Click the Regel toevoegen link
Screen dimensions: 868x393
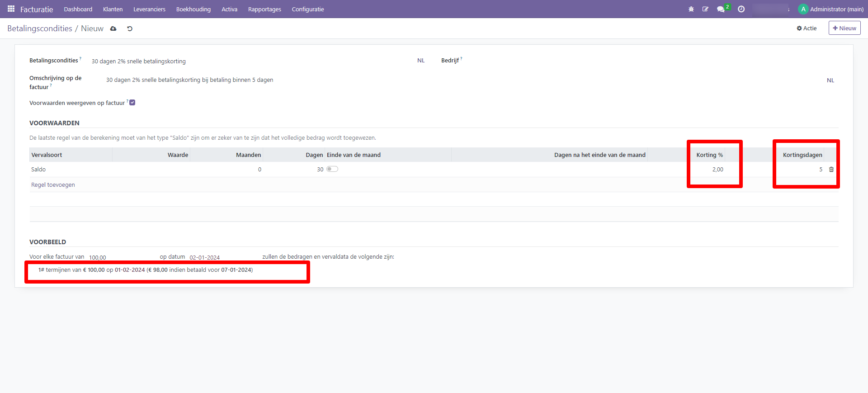[53, 185]
